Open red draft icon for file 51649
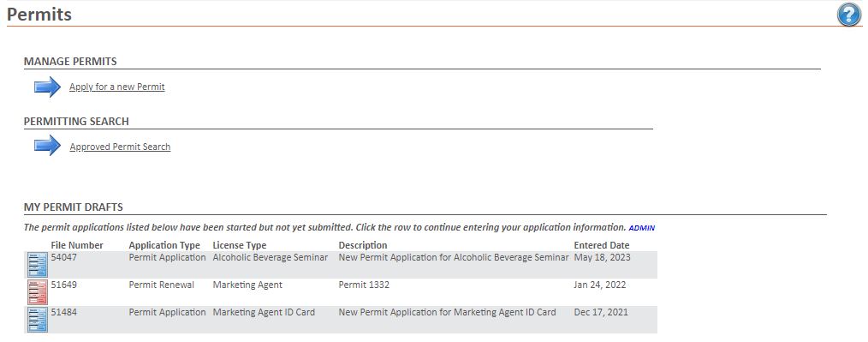 click(x=38, y=292)
